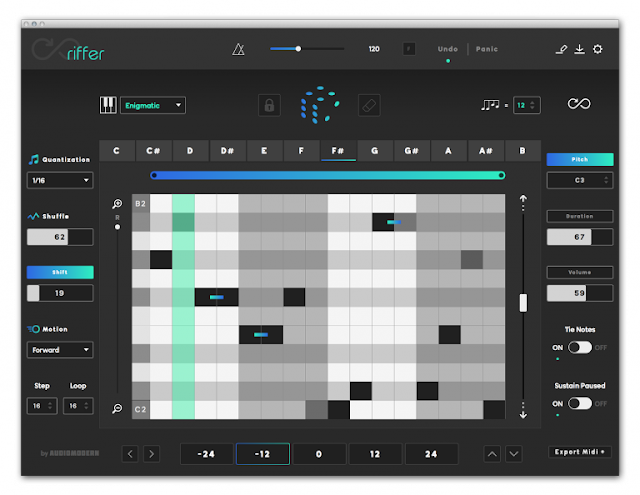Click the up chevron button at bottom
The width and height of the screenshot is (640, 495).
492,454
